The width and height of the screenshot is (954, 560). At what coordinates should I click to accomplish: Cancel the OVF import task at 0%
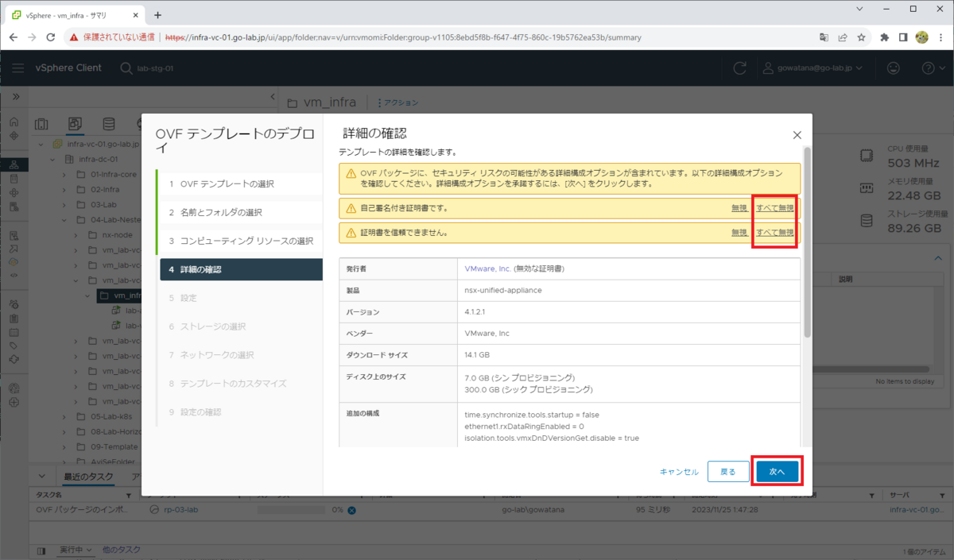click(351, 510)
